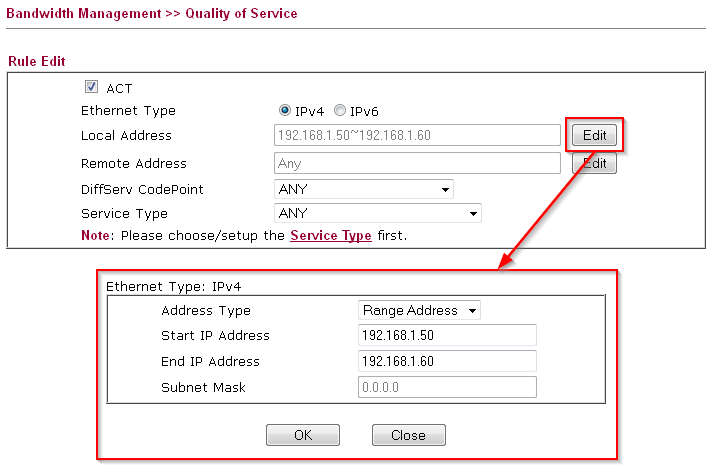
Task: Open the Service Type dropdown
Action: [x=377, y=213]
